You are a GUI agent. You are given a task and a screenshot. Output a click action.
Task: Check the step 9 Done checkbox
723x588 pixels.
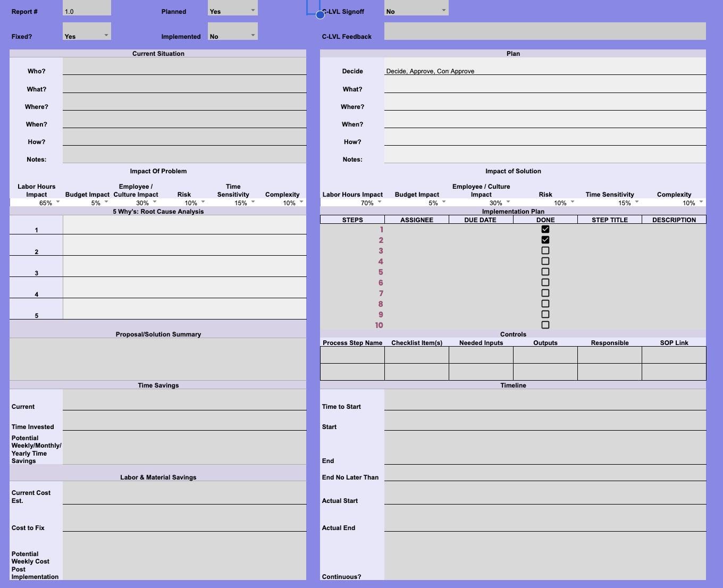tap(545, 314)
